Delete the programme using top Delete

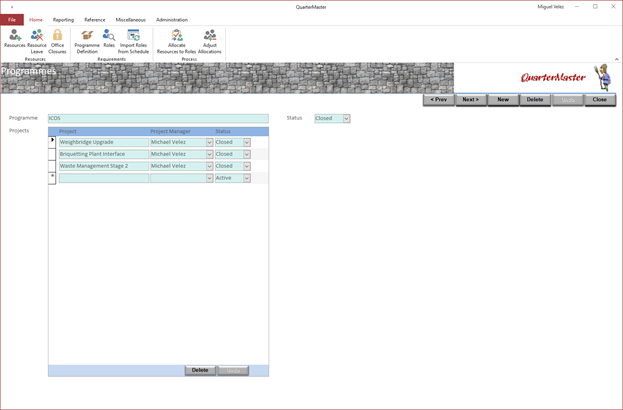pos(535,100)
